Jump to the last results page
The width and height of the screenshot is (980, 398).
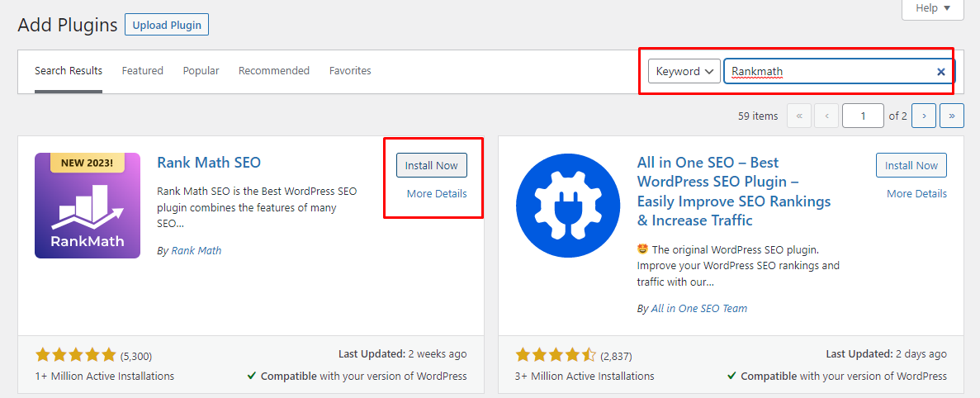[x=952, y=116]
